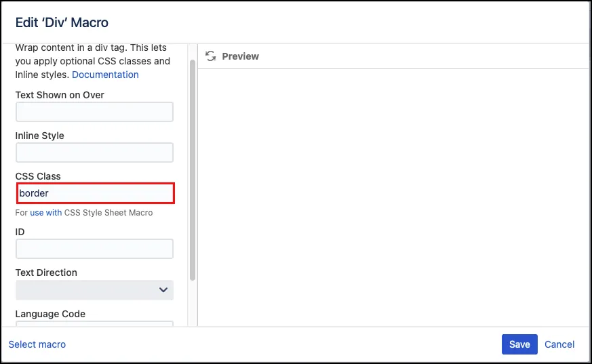This screenshot has height=364, width=592.
Task: Click the ID input field
Action: tap(94, 249)
